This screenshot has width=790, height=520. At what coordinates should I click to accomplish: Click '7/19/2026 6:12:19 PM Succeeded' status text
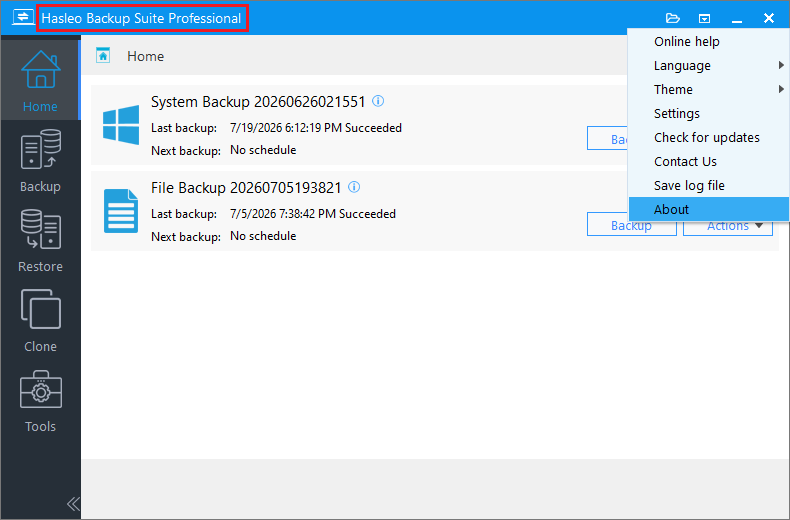pyautogui.click(x=315, y=128)
